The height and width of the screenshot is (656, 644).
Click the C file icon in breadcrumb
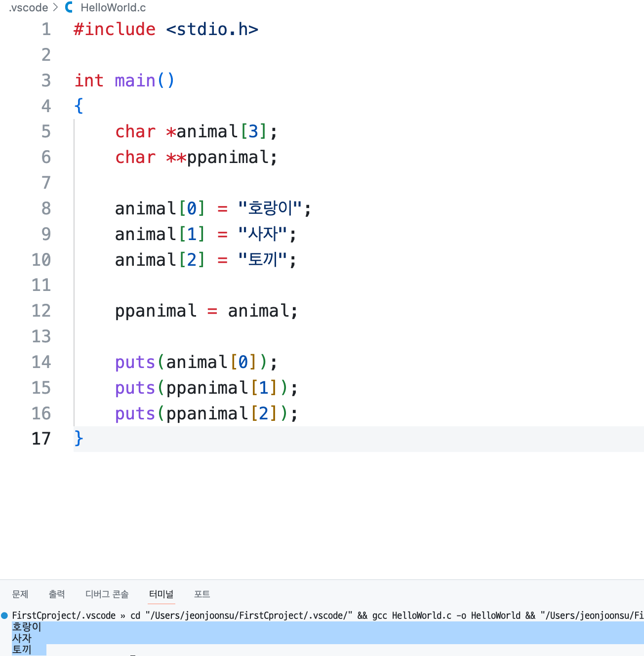[x=69, y=7]
